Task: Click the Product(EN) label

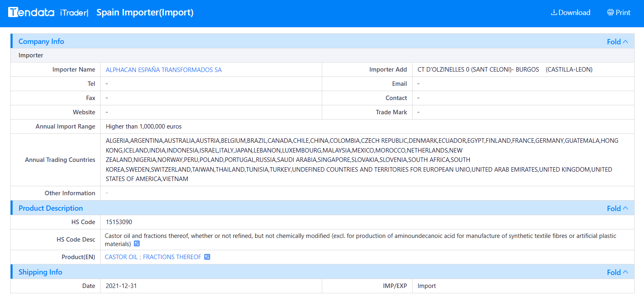Action: pos(79,257)
